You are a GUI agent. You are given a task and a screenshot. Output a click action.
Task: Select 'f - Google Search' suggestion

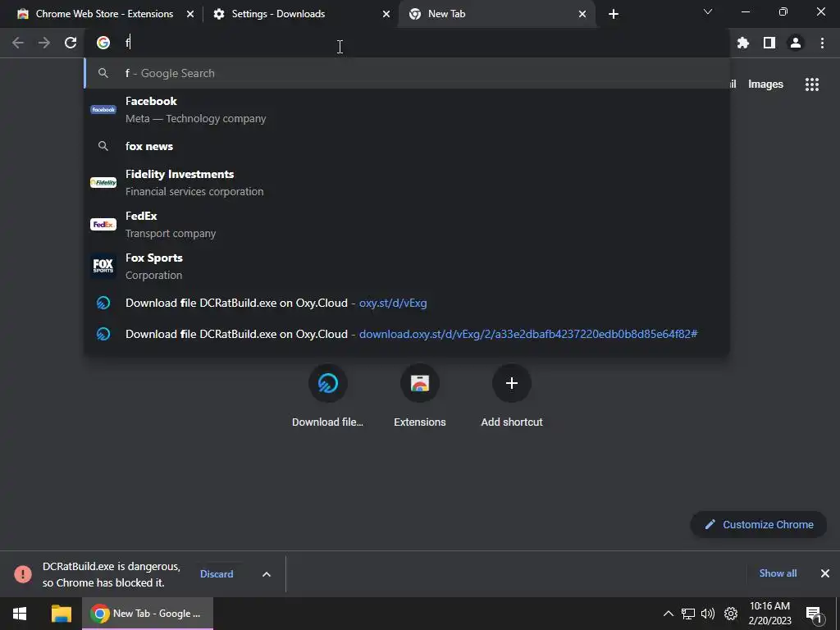coord(407,73)
